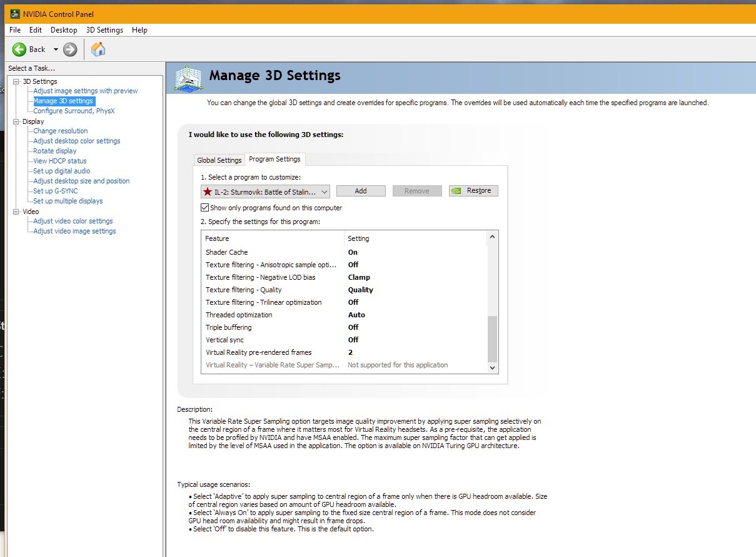
Task: Open the Desktop menu
Action: 64,30
